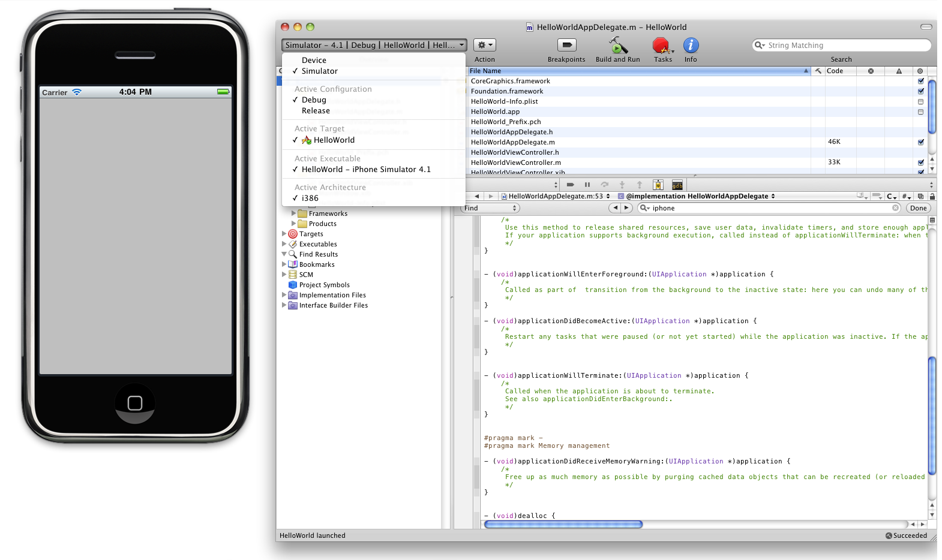The height and width of the screenshot is (560, 942).
Task: Click the Build and Run hammer icon
Action: click(617, 45)
